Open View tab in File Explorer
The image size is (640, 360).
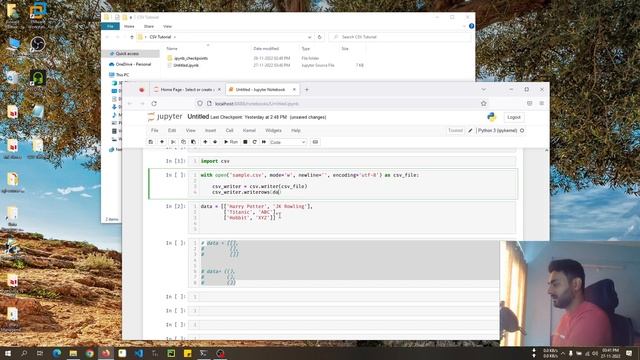tap(167, 26)
